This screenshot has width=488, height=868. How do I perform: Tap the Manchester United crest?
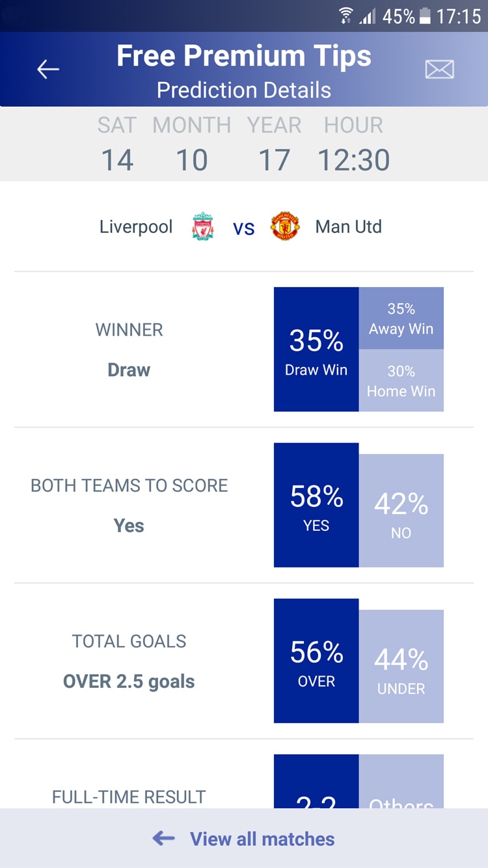pos(285,226)
